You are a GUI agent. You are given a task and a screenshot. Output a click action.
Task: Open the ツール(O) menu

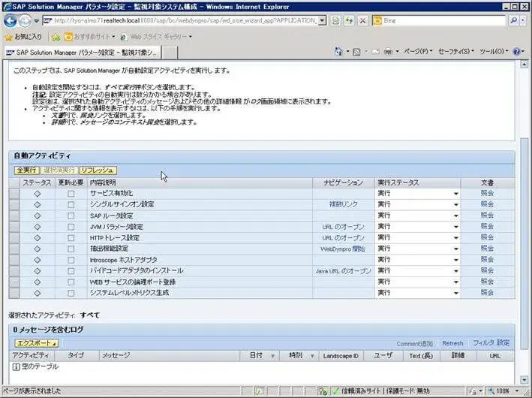point(494,51)
